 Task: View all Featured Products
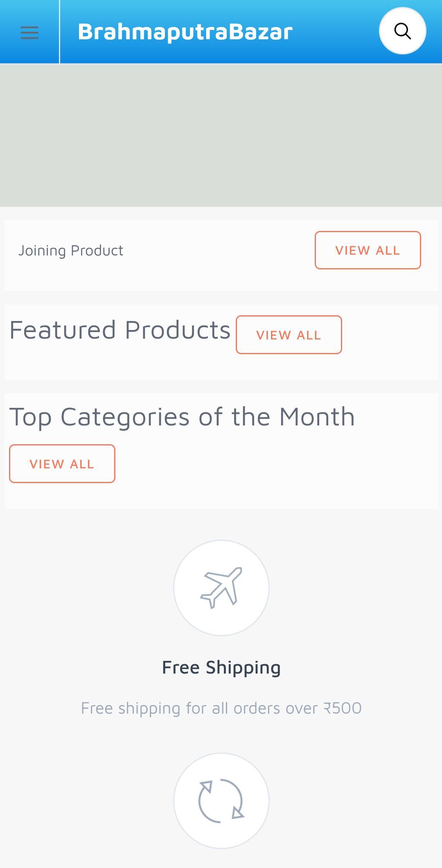289,335
